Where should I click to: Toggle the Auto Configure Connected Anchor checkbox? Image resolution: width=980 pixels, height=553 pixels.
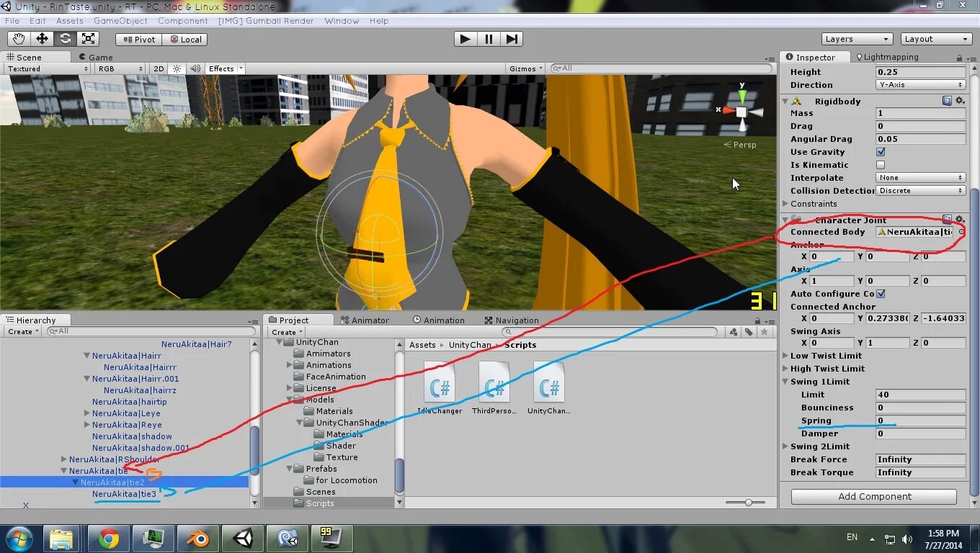coord(881,294)
